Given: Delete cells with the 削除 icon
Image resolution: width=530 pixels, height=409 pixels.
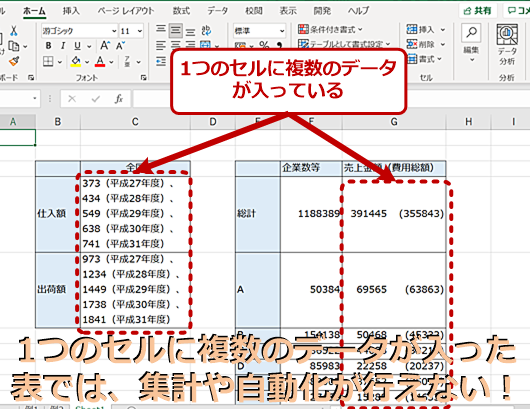Looking at the screenshot, I should (420, 44).
